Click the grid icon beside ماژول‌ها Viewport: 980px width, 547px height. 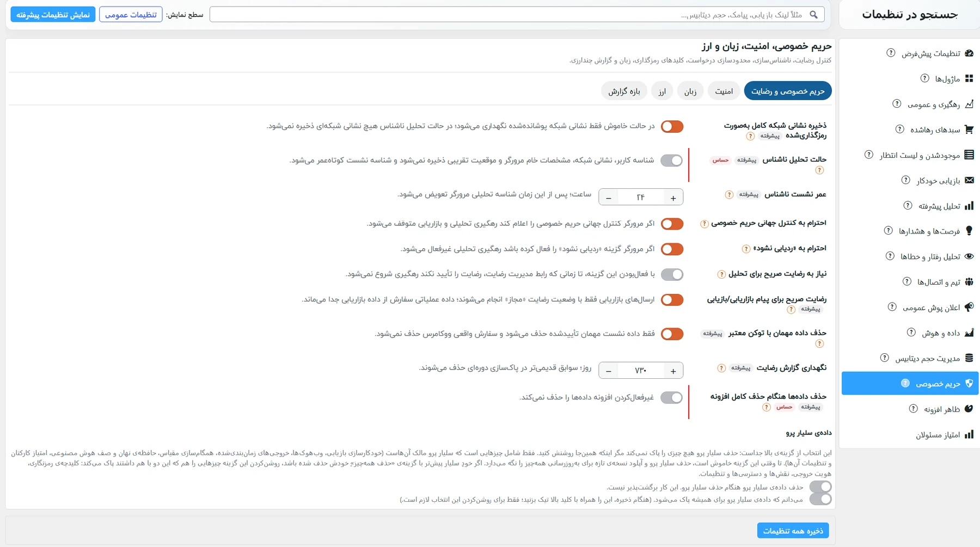[969, 79]
